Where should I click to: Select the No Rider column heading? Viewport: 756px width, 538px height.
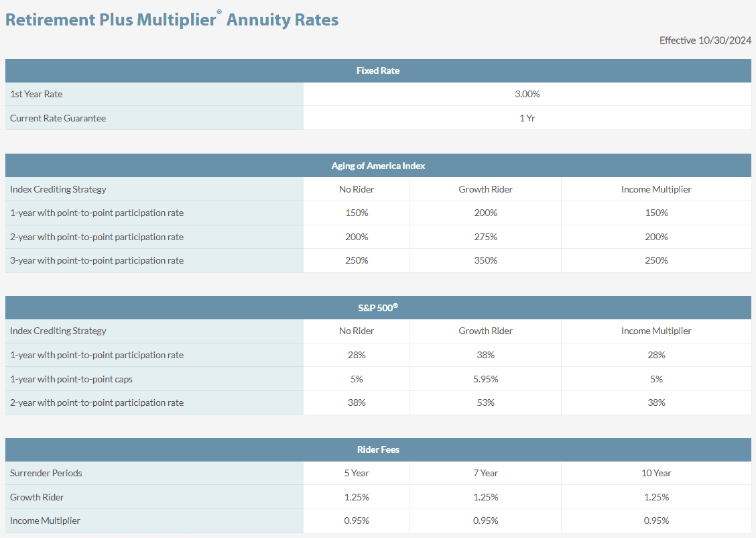point(356,189)
